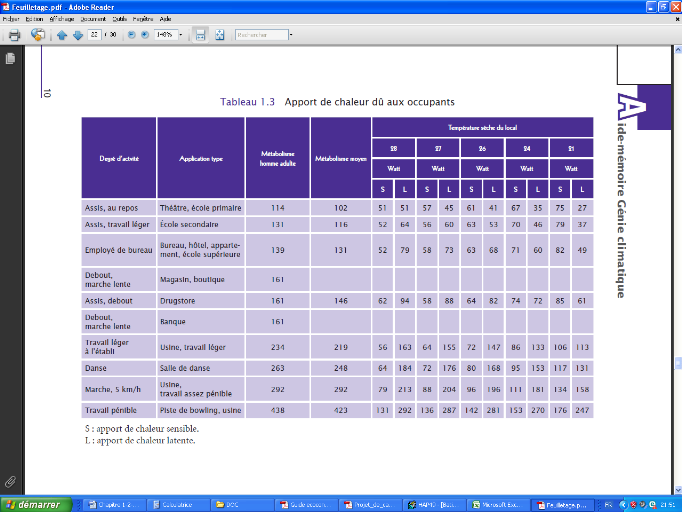Viewport: 682px width, 512px height.
Task: Click the Rechercher search field
Action: coord(261,35)
